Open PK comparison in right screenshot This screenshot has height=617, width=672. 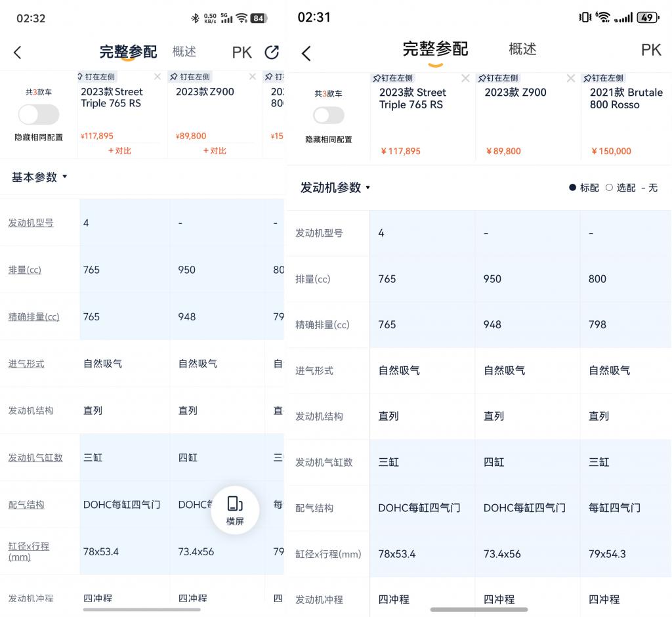[x=651, y=50]
